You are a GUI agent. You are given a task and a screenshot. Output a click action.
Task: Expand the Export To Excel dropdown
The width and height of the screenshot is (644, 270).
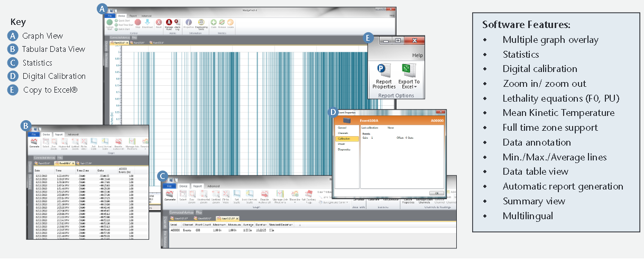(x=409, y=87)
